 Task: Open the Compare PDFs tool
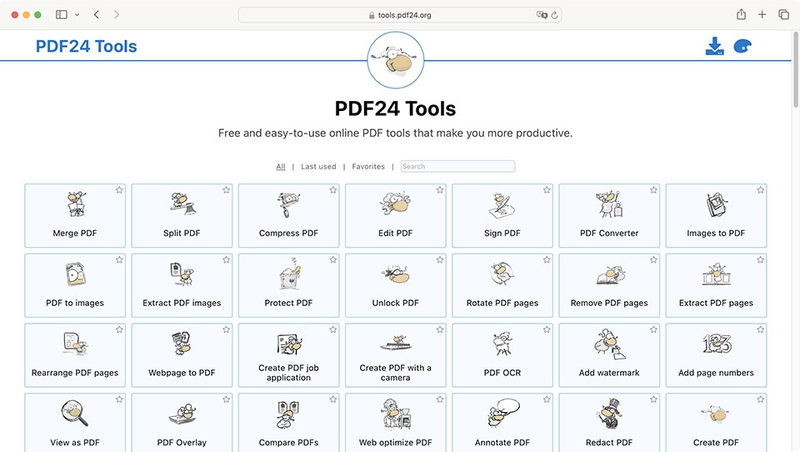tap(289, 422)
